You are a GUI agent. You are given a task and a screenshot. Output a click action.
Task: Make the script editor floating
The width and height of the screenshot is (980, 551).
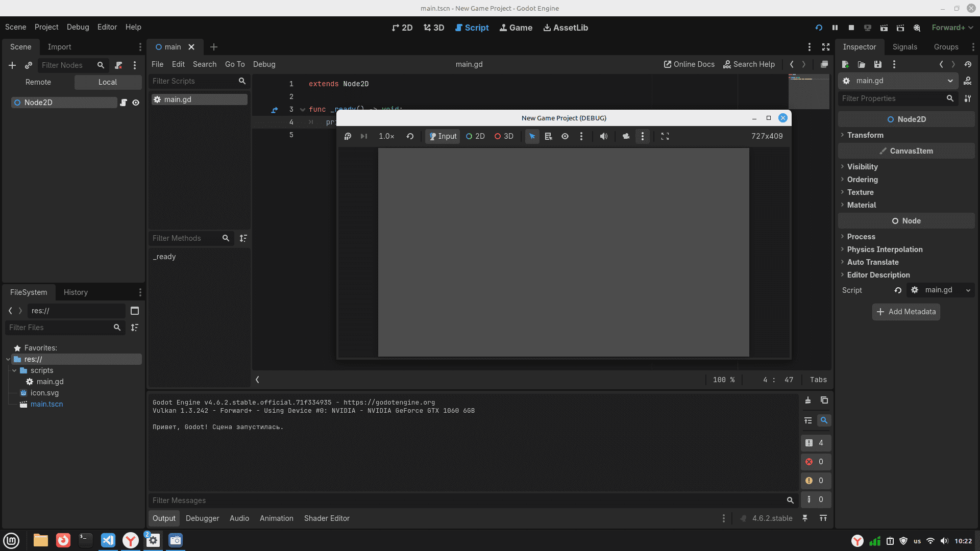[x=824, y=64]
